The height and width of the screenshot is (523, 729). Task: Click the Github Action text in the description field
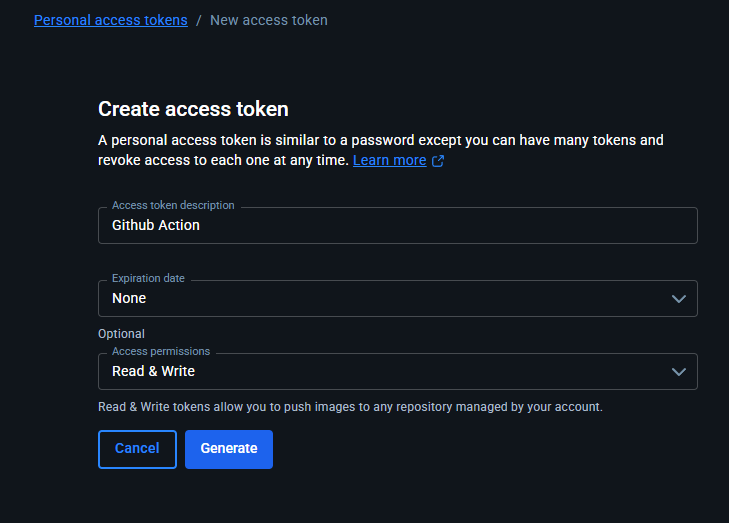156,226
